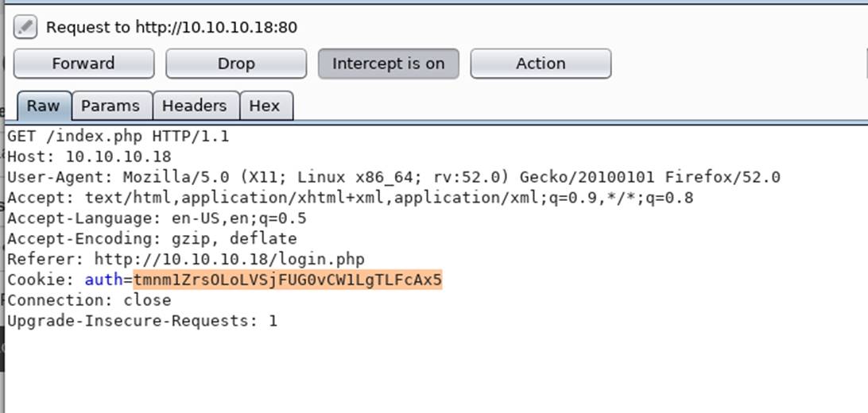Open the Action menu
Image resolution: width=868 pixels, height=413 pixels.
click(x=541, y=64)
